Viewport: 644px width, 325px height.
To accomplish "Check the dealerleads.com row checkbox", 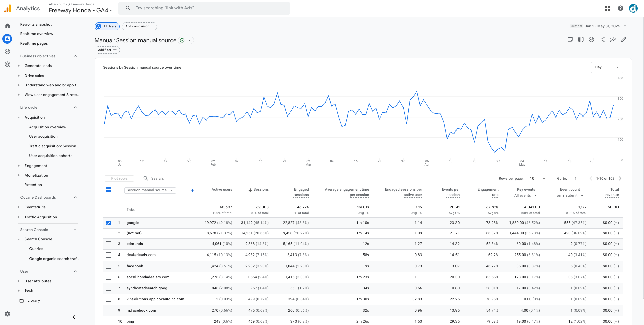I will point(108,255).
